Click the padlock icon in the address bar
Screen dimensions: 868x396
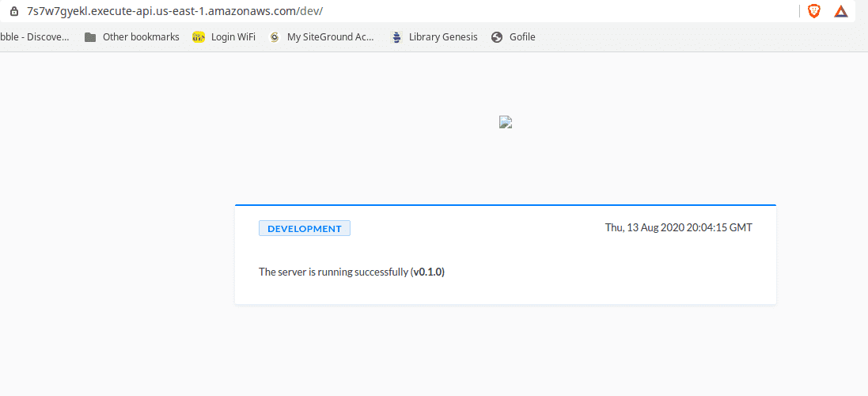(13, 12)
